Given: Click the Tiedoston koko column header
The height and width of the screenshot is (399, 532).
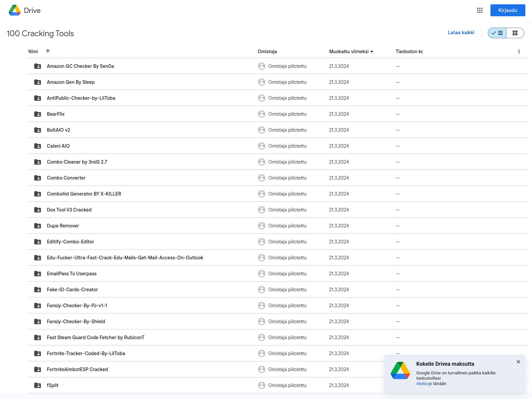Looking at the screenshot, I should point(409,52).
